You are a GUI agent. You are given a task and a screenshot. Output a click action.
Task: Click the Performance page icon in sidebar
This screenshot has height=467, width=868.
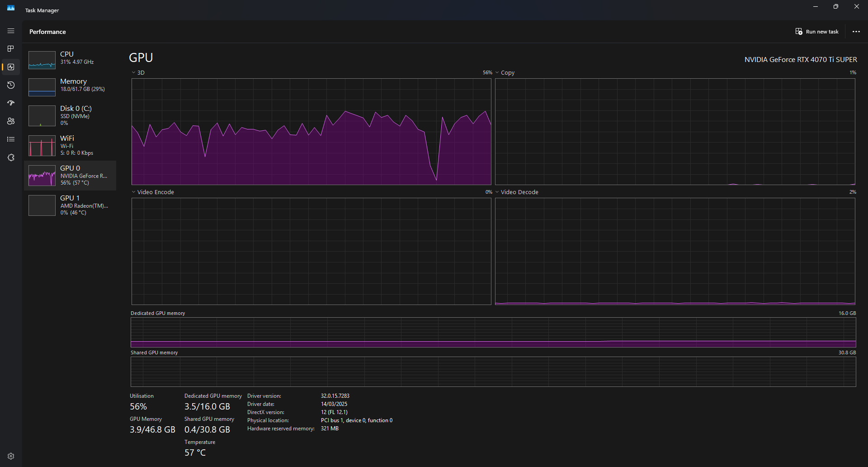11,67
